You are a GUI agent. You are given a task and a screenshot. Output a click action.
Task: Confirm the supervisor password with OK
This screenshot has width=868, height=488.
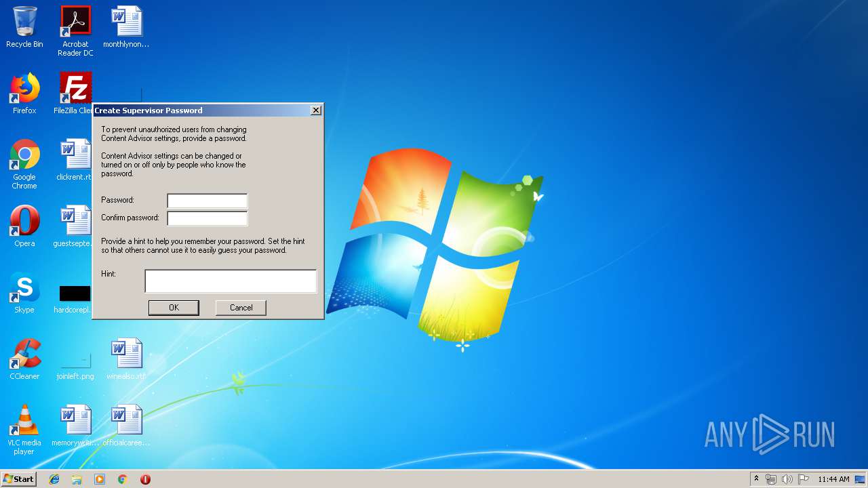click(x=174, y=308)
